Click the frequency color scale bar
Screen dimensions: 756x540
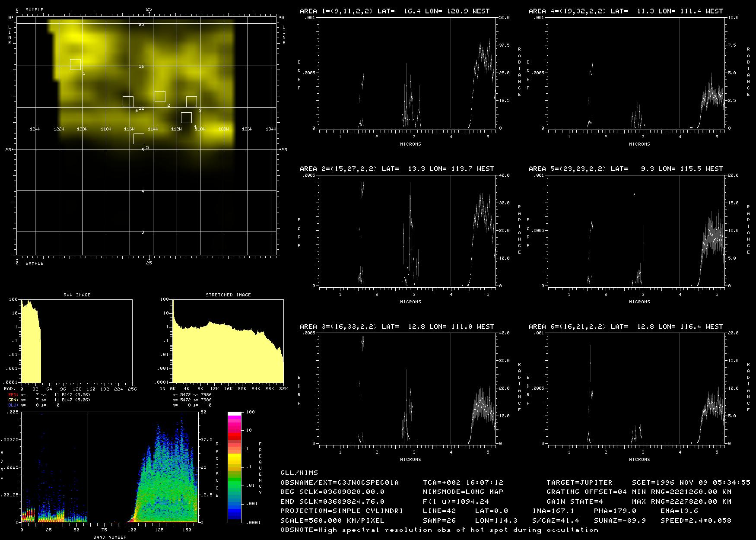pos(235,467)
